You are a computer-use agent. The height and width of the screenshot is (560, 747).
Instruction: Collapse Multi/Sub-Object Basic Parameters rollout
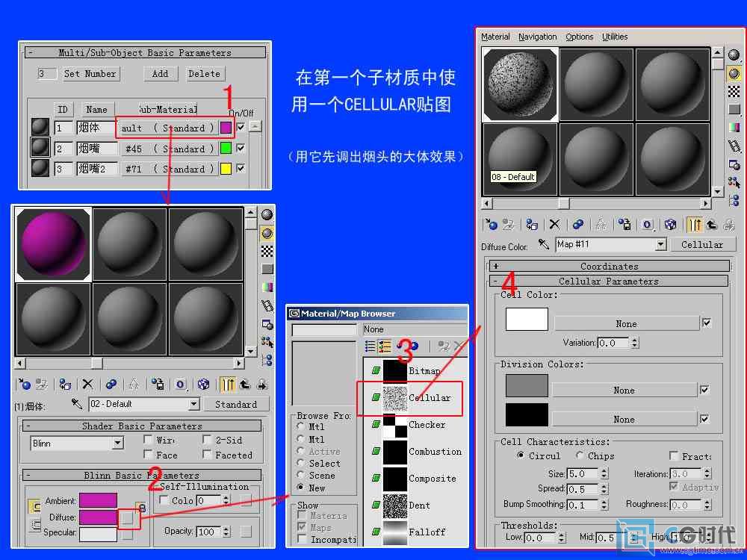pos(146,52)
